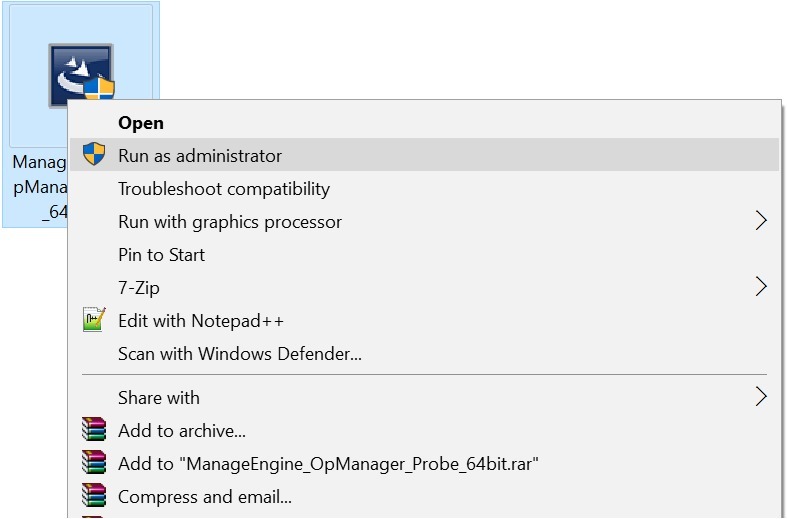Choose Pin to Start
This screenshot has width=787, height=519.
[161, 255]
